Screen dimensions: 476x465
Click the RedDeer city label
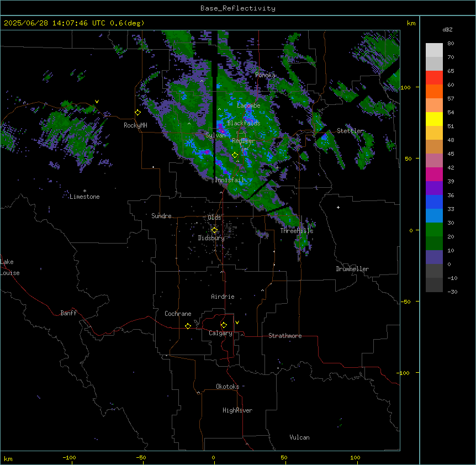[244, 141]
